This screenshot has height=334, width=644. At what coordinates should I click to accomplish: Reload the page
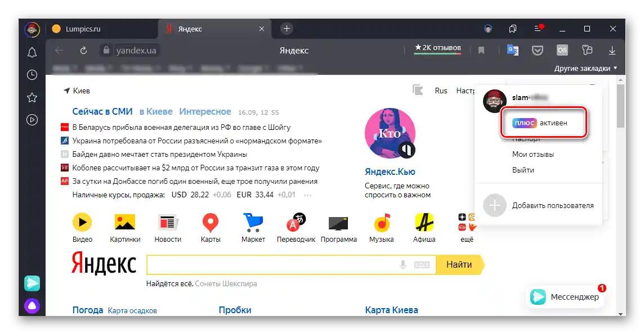pyautogui.click(x=83, y=51)
